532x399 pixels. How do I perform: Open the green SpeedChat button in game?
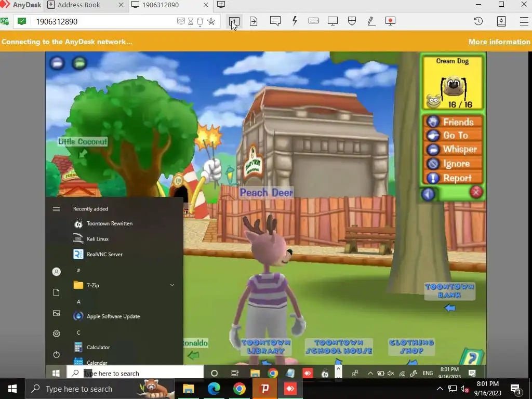click(x=79, y=63)
